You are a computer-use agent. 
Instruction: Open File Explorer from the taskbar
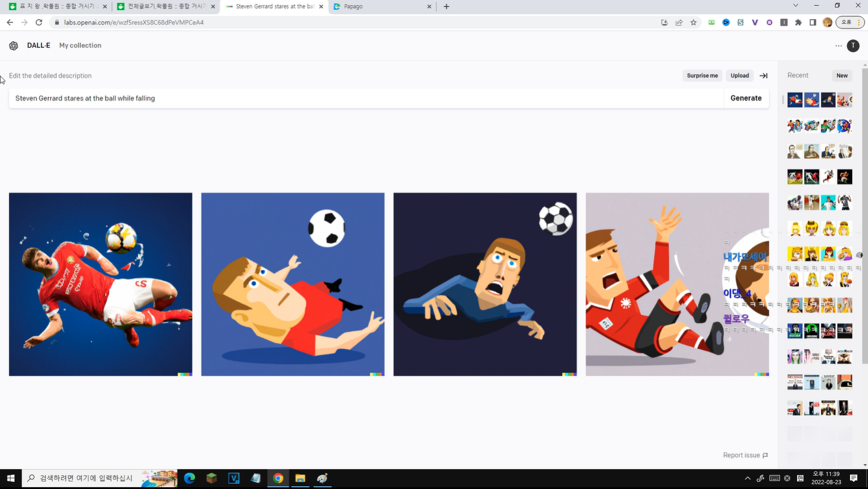(300, 478)
